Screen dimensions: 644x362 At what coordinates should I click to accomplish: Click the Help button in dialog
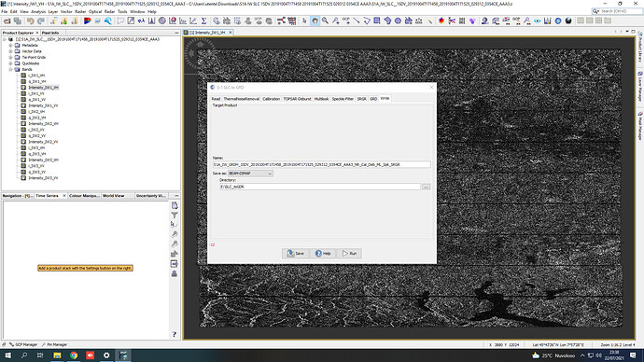pos(323,253)
